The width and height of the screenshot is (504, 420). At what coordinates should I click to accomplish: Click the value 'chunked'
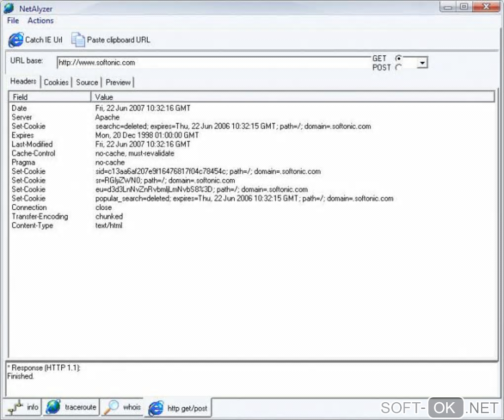tap(109, 217)
